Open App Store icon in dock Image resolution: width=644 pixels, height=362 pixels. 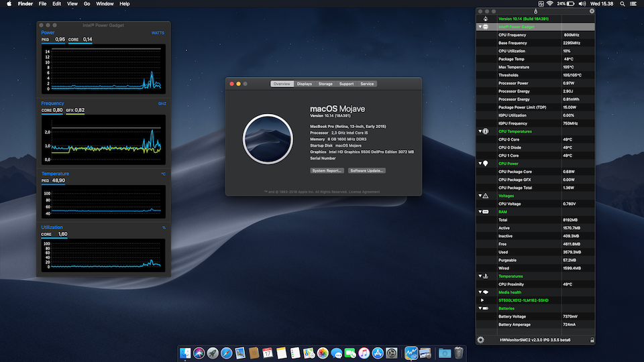378,353
